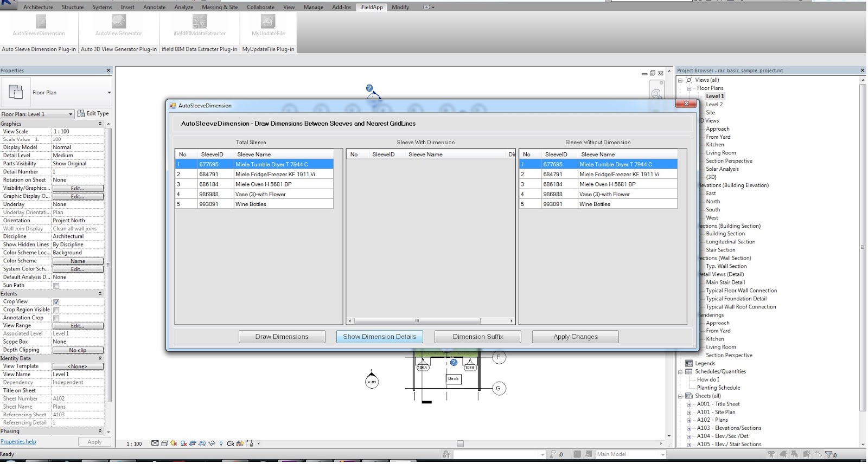
Task: Open the Architecture ribbon tab
Action: pos(38,7)
